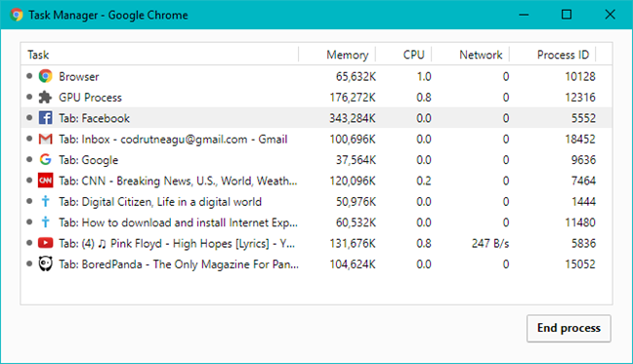The height and width of the screenshot is (364, 633).
Task: Click process ID 7464
Action: click(583, 181)
